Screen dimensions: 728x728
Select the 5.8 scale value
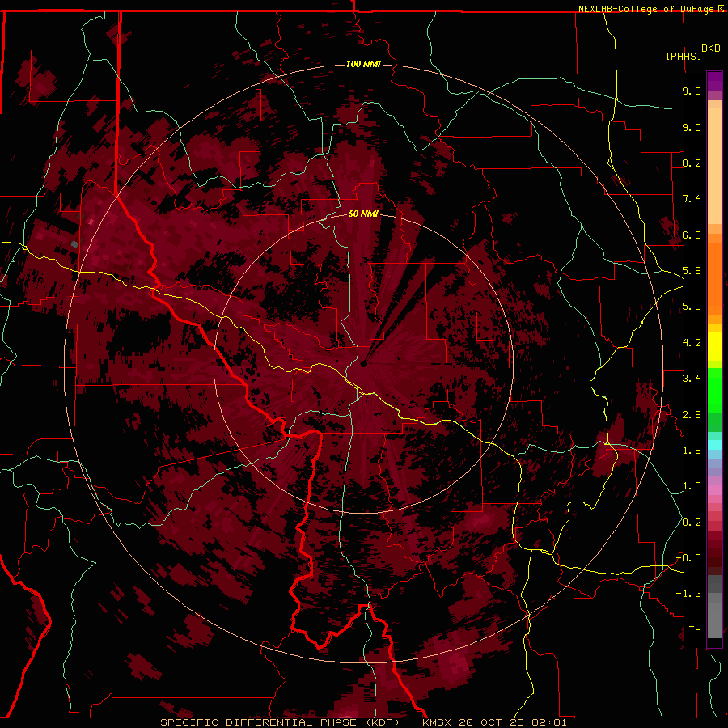pos(692,271)
